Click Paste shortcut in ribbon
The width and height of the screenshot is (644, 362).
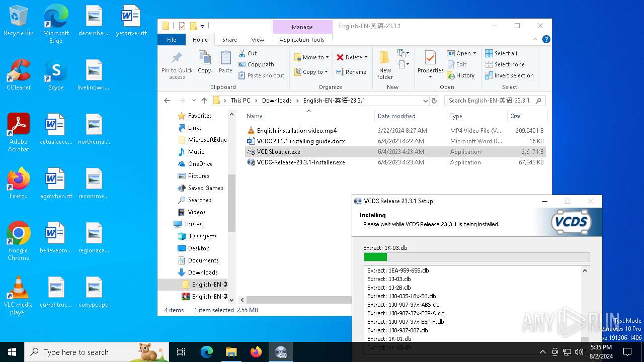coord(261,75)
